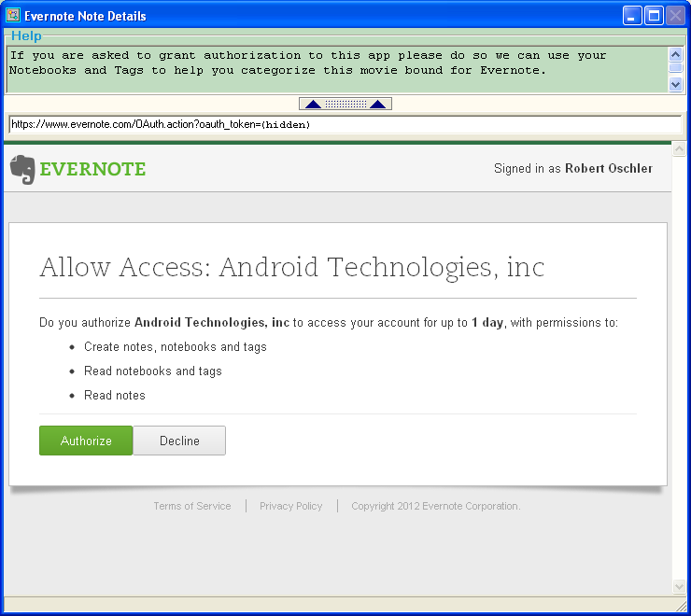Screen dimensions: 691x616
Task: Click 'Read notebooks and tags' permission
Action: click(153, 371)
